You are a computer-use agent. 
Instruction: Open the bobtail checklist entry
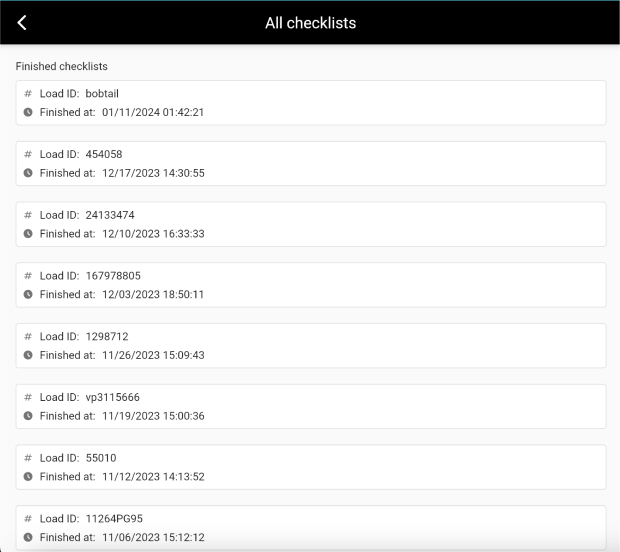[310, 103]
